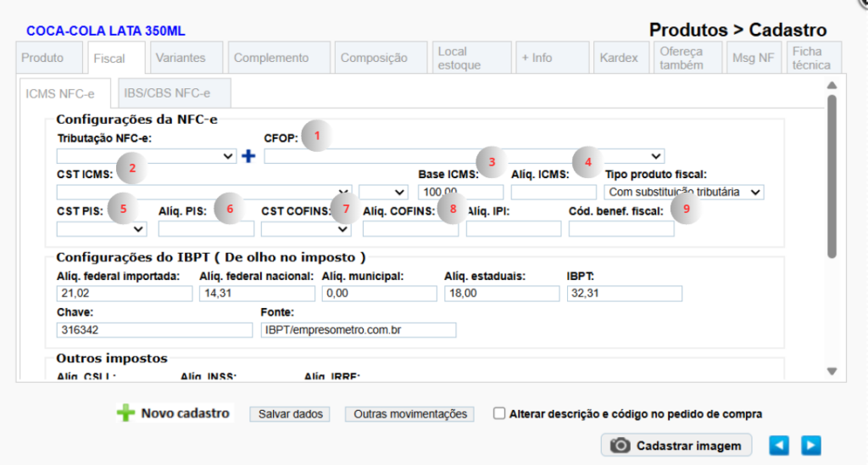
Task: Click the Fonte field IBPT/empresometro.com.br
Action: click(359, 330)
